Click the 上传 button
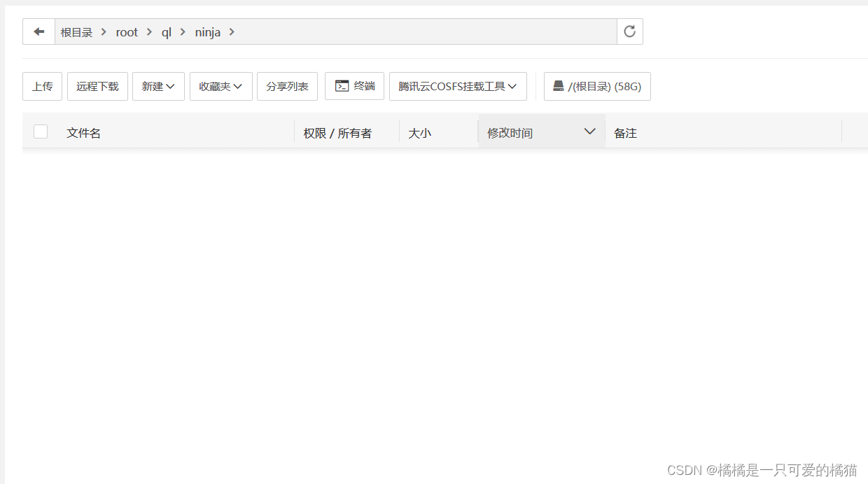Screen dimensions: 868x484 point(42,86)
